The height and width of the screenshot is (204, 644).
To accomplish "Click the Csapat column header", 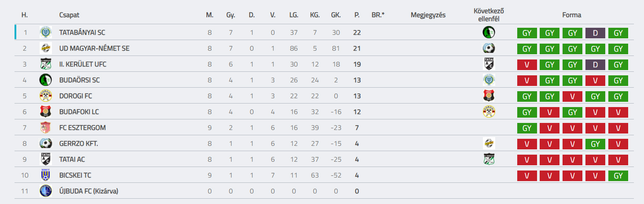I will pyautogui.click(x=69, y=15).
